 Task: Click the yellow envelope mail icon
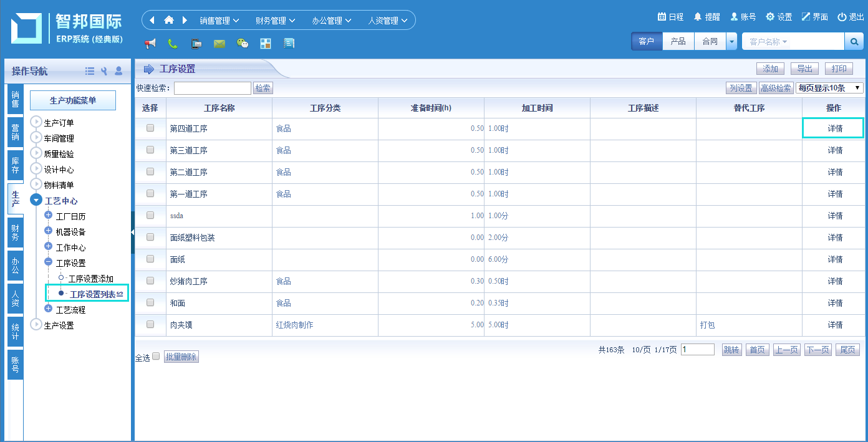(x=219, y=44)
